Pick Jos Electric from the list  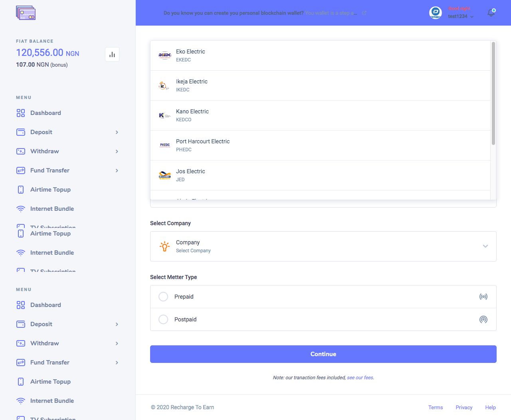pyautogui.click(x=320, y=175)
